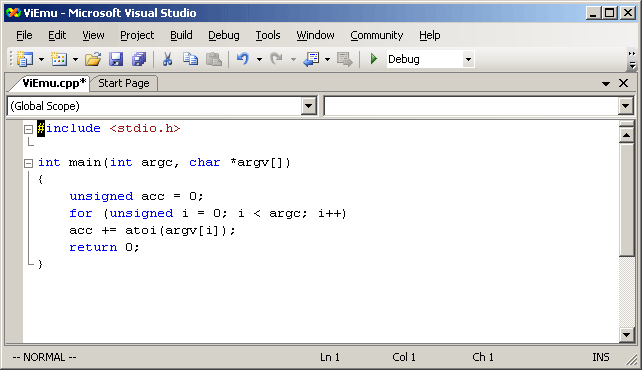This screenshot has width=642, height=370.
Task: Open the Help menu
Action: [430, 36]
